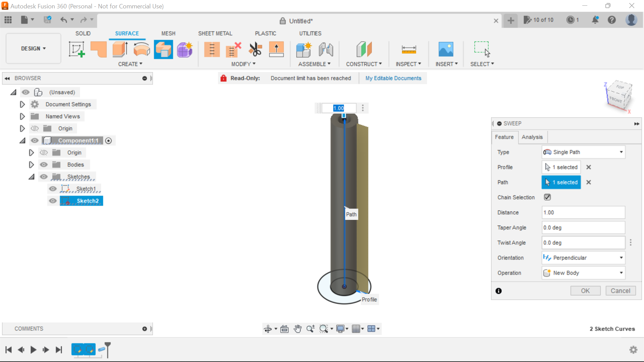Select the Create Form tool
The image size is (644, 362).
[184, 49]
